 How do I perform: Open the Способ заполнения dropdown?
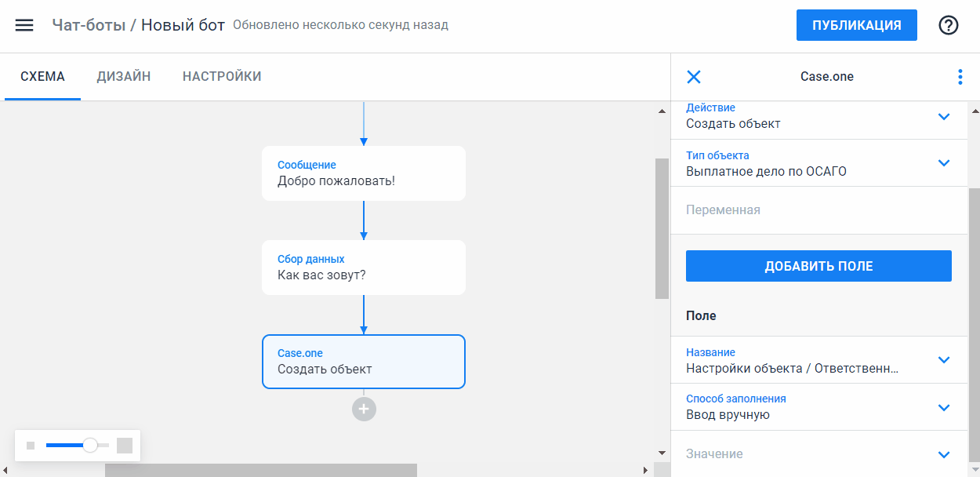click(x=819, y=407)
